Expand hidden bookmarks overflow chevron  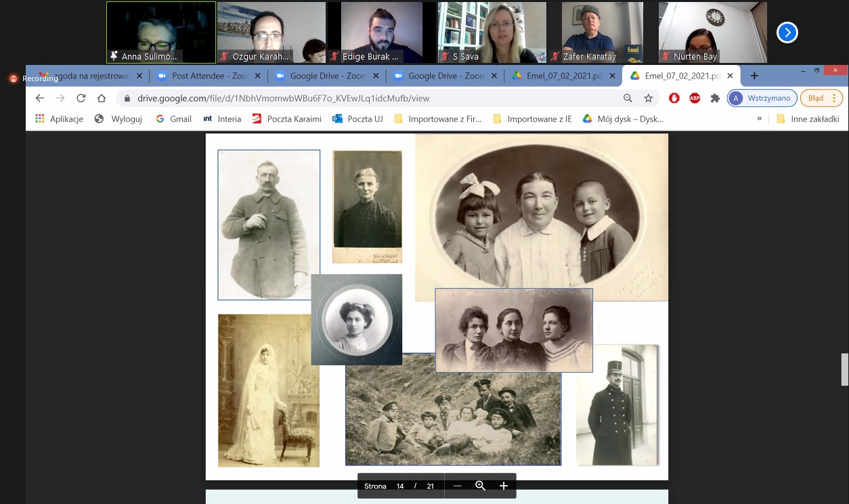point(760,119)
